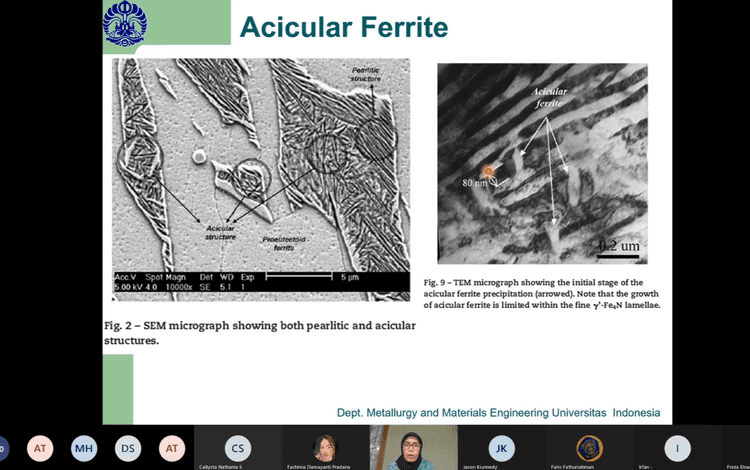Select Faris Fathurrahman's emblem avatar tile
750x470 pixels.
(589, 448)
